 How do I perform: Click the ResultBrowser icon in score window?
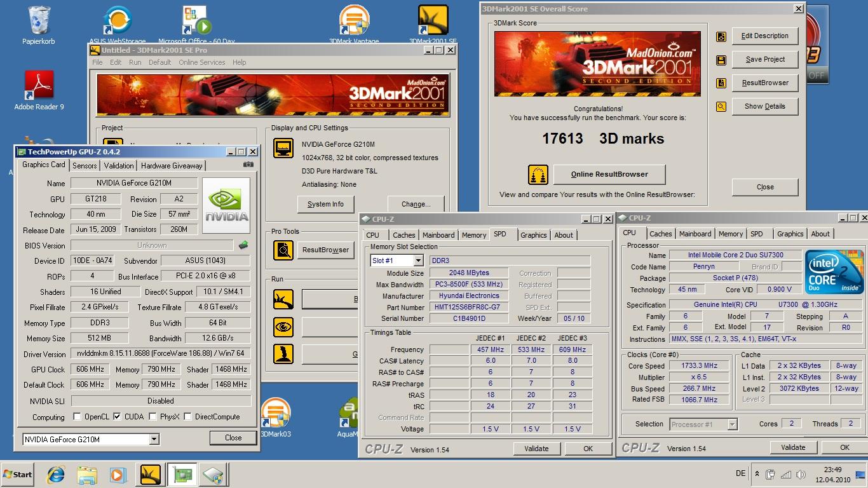721,83
